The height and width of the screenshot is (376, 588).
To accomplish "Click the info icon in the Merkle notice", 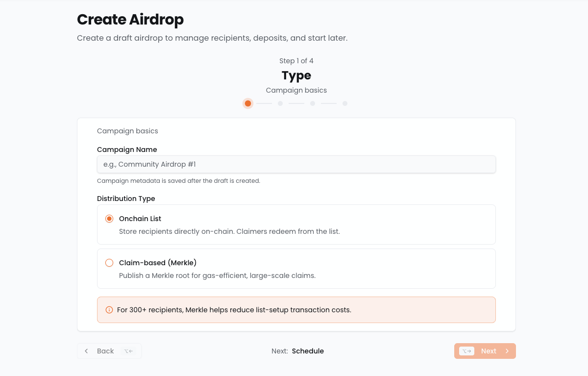I will tap(109, 310).
